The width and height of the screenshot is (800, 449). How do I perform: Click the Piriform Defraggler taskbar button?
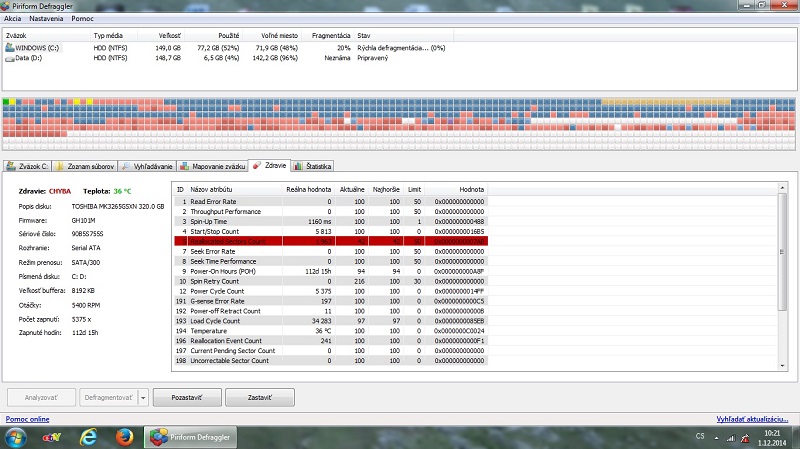click(x=190, y=438)
